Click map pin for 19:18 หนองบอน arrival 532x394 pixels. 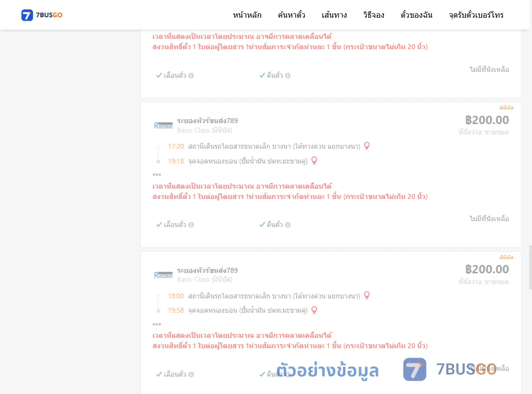click(314, 161)
